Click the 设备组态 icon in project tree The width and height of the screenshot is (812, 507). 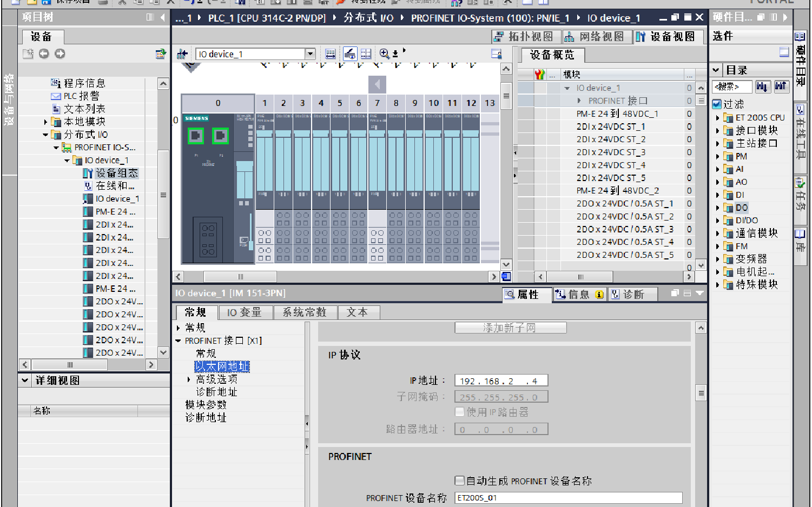pos(88,173)
